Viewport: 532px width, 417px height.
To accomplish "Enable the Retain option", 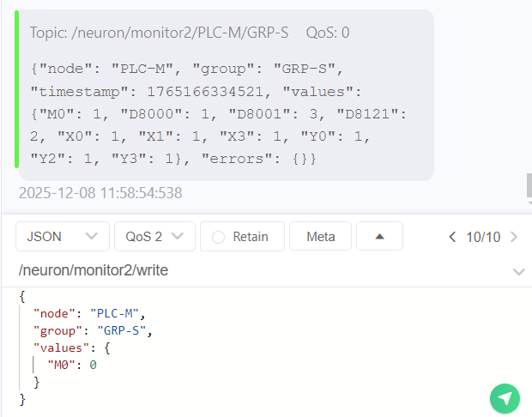I will pos(242,237).
